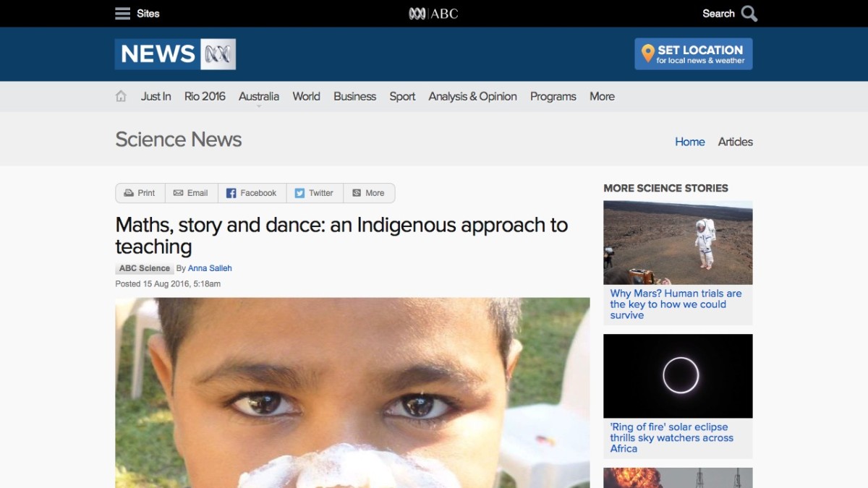Click the ABC NEWS logo

click(175, 53)
